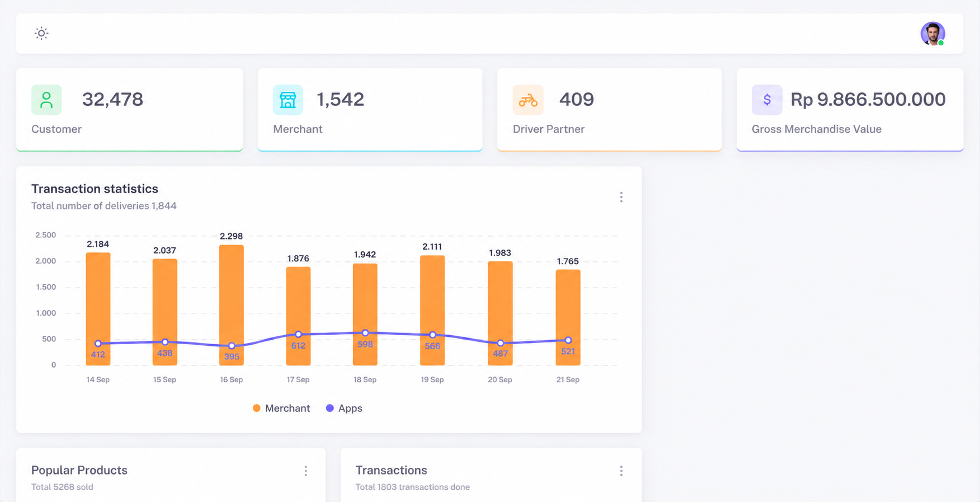Click the 19 Sep axis label

[432, 380]
